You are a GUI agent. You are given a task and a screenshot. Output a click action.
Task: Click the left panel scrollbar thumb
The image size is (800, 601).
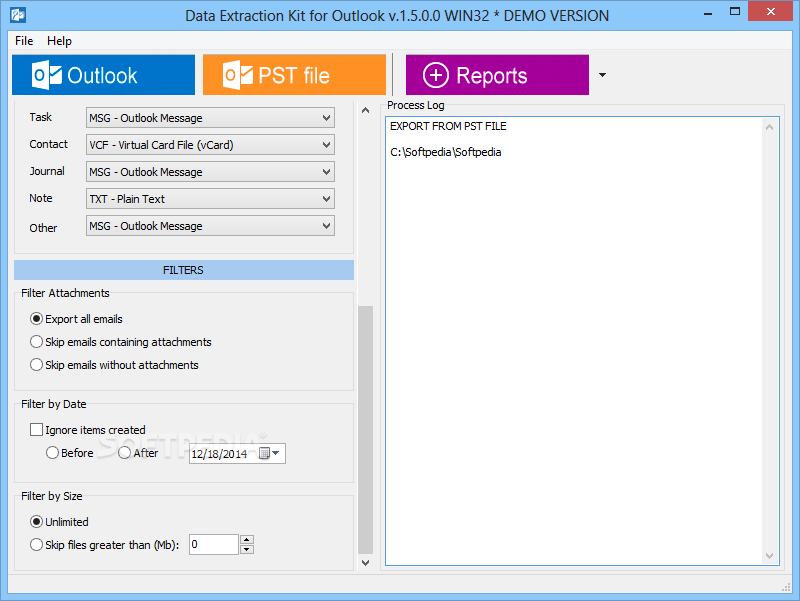(x=365, y=430)
